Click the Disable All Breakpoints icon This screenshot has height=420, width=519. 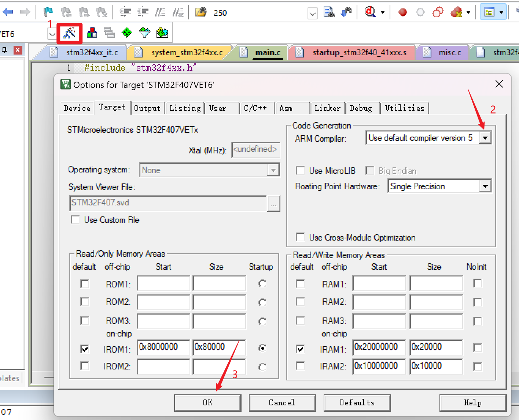click(438, 12)
